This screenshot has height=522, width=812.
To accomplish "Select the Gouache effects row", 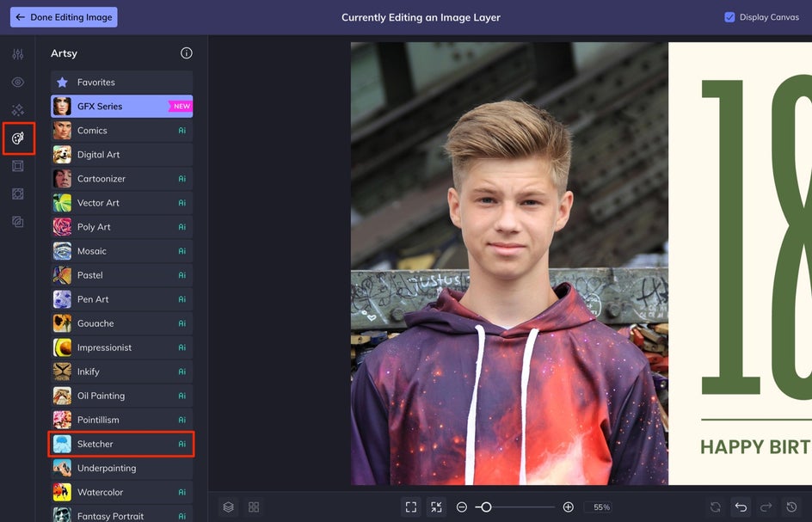I will (121, 323).
